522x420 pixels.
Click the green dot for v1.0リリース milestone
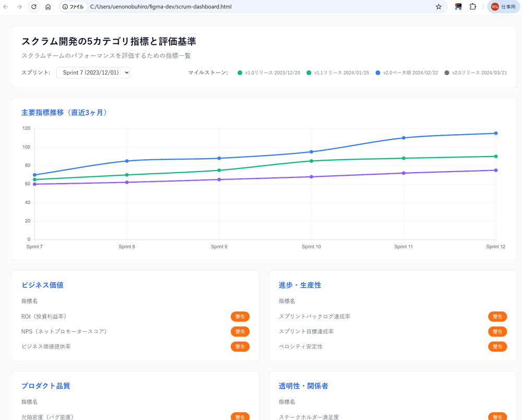(240, 73)
